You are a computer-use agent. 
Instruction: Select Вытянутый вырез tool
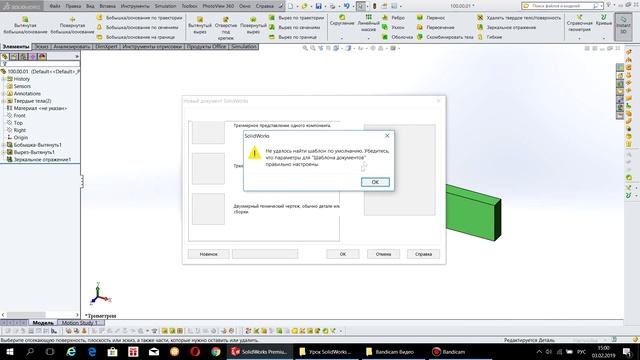pos(200,26)
